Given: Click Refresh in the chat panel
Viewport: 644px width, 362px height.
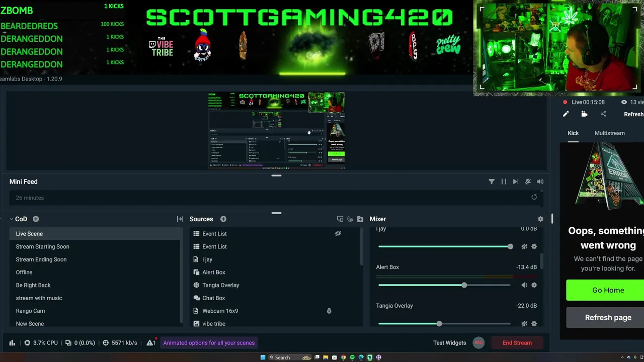Looking at the screenshot, I should tap(633, 114).
